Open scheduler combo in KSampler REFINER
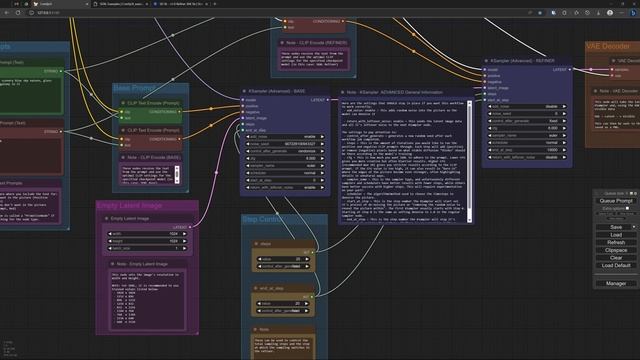 click(527, 143)
